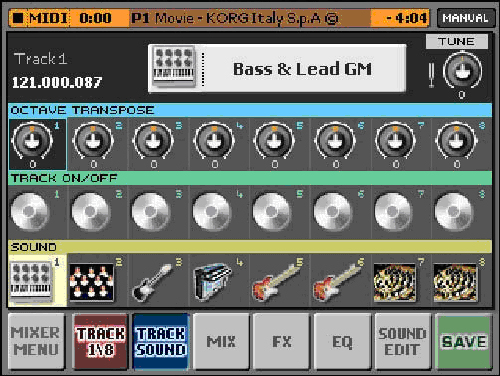
Task: Click the TUNE knob
Action: tap(462, 71)
